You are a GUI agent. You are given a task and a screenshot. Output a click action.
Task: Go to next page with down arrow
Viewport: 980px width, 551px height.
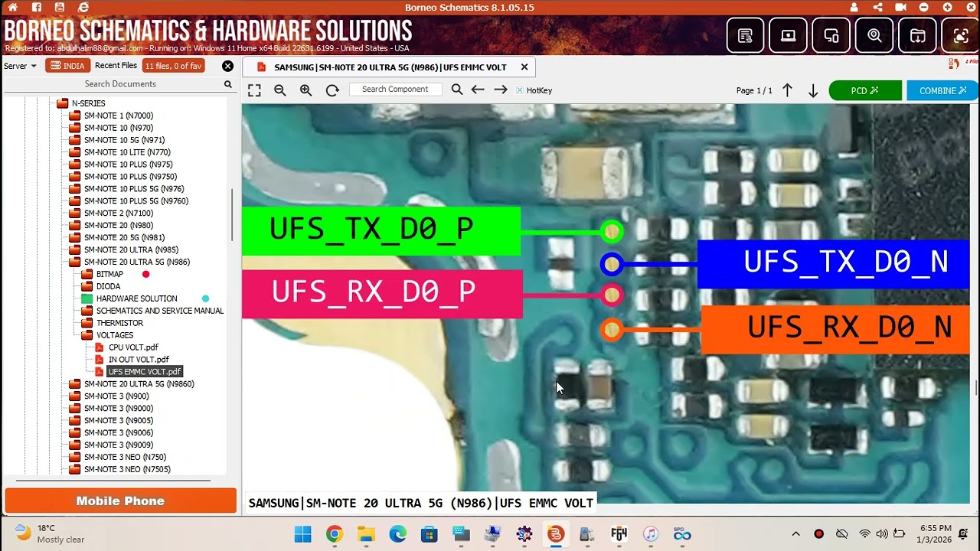tap(813, 90)
